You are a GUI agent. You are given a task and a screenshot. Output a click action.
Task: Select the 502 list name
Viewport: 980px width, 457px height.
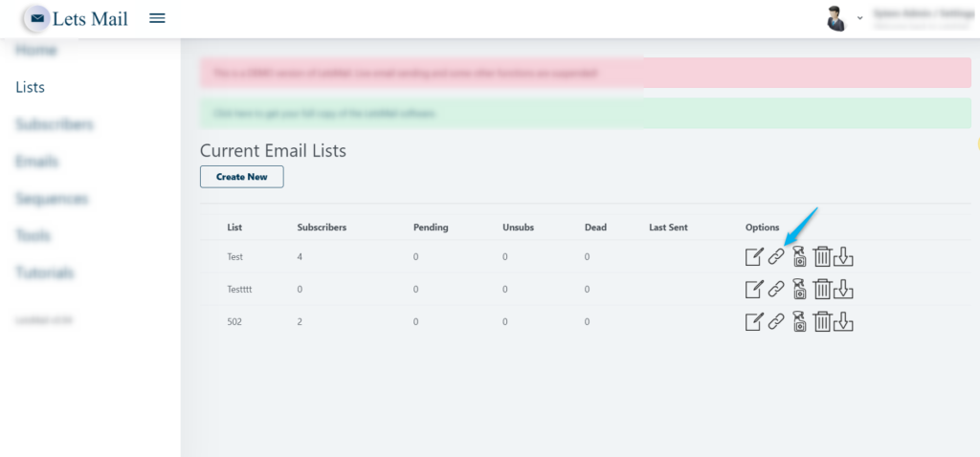pyautogui.click(x=234, y=321)
